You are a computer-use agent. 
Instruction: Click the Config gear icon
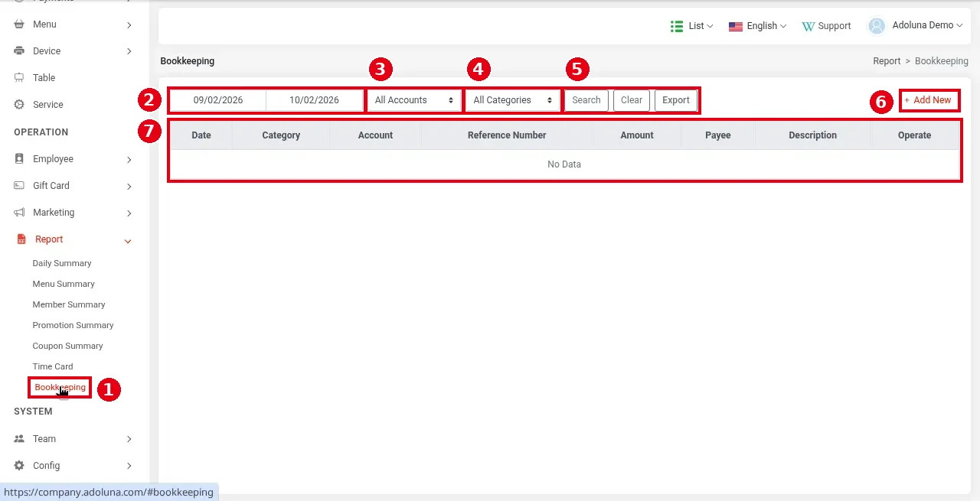pos(19,466)
